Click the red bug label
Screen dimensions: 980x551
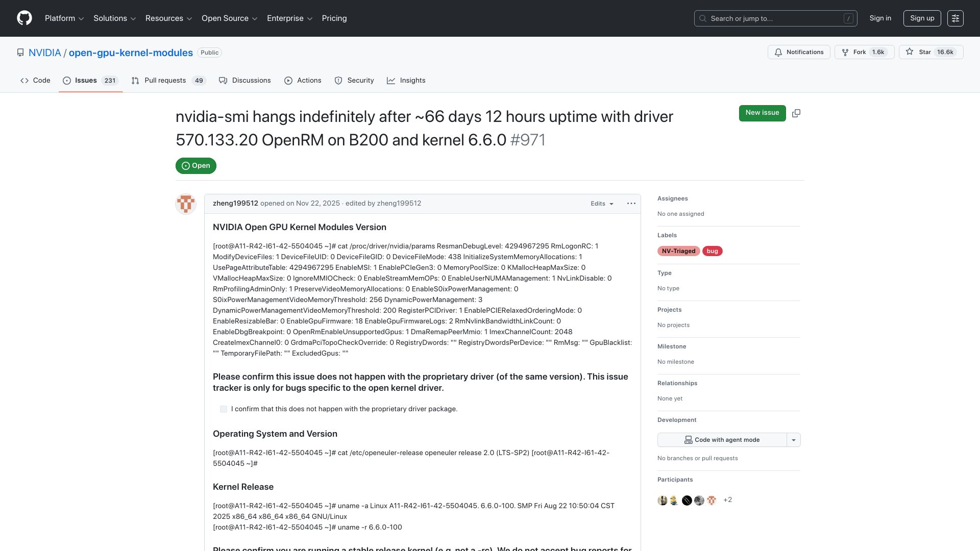[x=713, y=251]
